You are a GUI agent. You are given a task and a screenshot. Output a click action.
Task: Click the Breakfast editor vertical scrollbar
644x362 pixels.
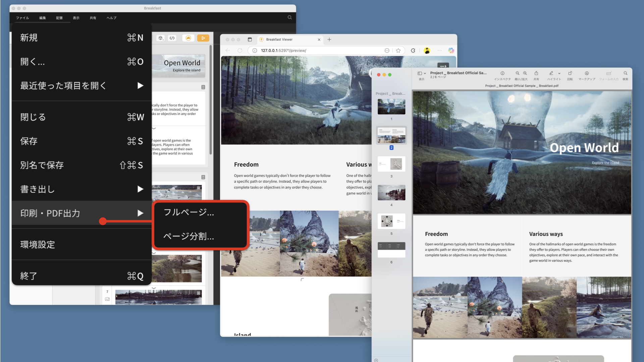[211, 101]
